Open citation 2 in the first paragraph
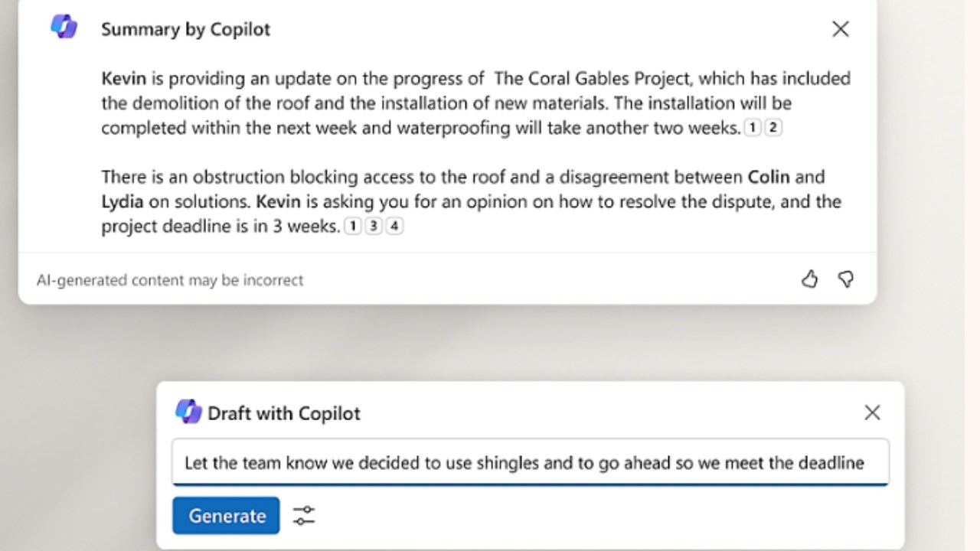980x551 pixels. [773, 129]
